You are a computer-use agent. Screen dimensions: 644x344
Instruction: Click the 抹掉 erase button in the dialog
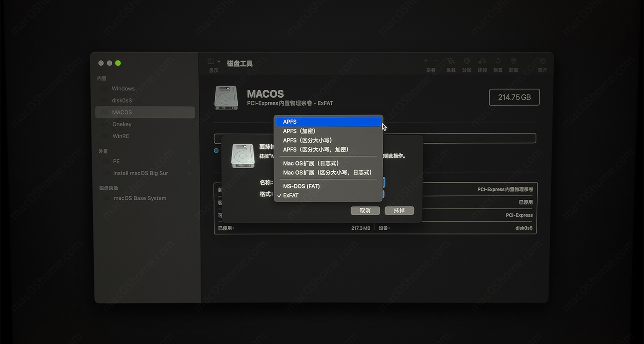click(x=399, y=210)
